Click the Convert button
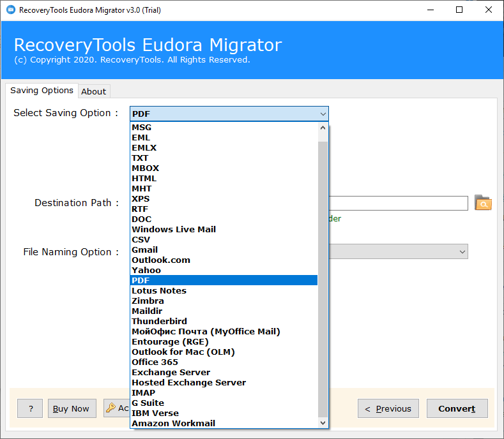This screenshot has height=439, width=504. click(x=457, y=408)
